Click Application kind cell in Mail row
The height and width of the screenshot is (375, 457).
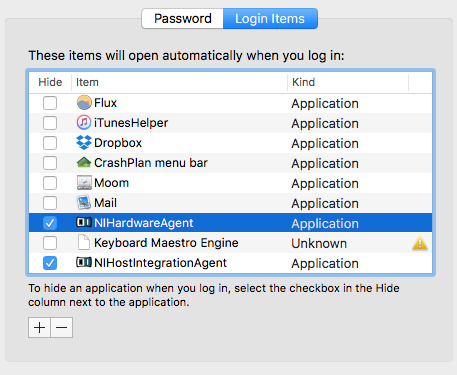[x=325, y=204]
